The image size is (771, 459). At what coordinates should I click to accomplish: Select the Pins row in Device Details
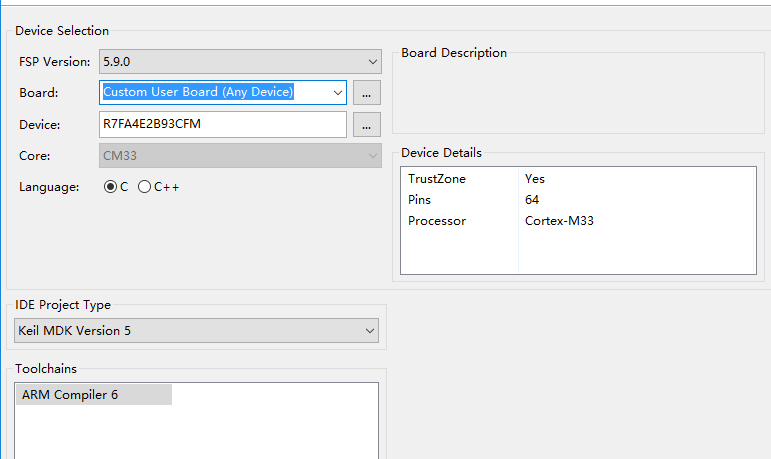pos(420,200)
